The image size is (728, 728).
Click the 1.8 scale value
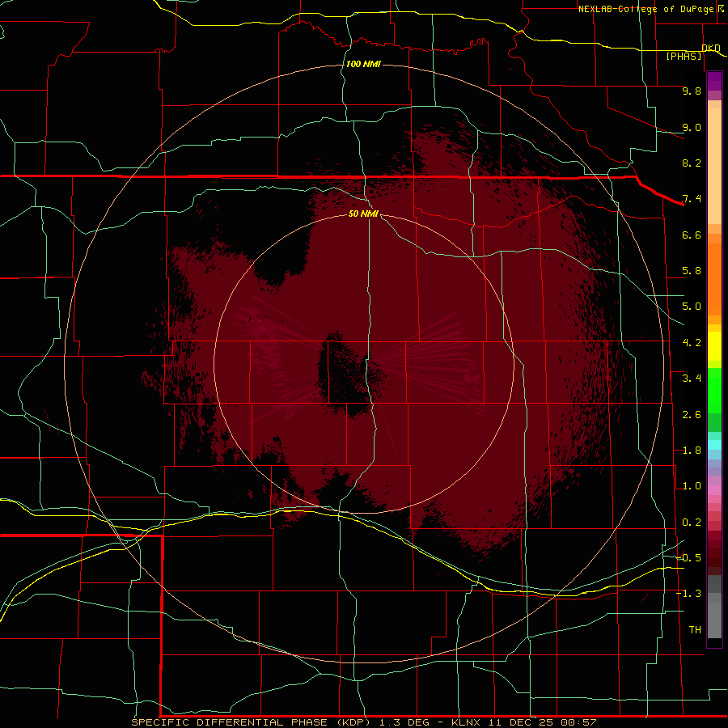point(692,451)
